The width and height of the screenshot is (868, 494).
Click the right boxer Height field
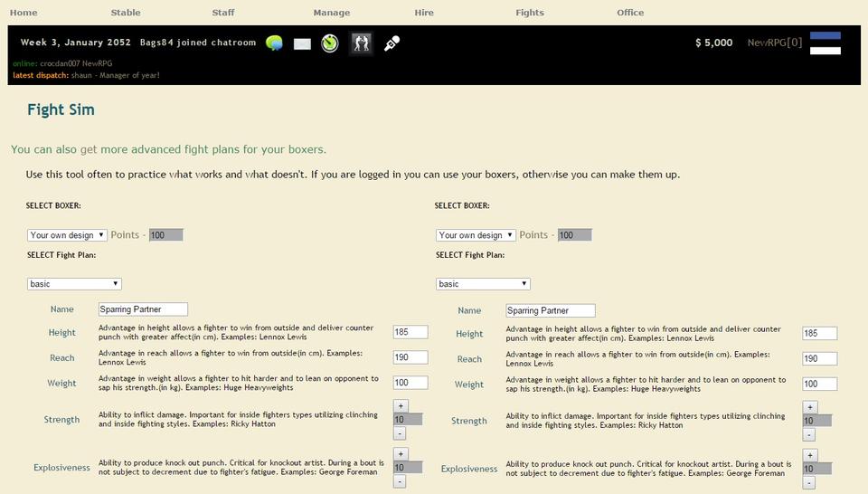coord(819,334)
